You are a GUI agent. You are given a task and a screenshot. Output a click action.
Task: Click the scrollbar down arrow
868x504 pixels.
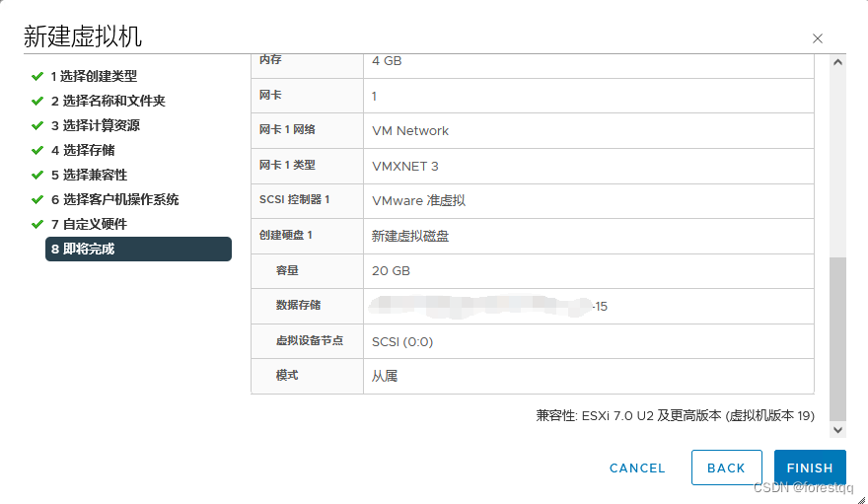point(837,430)
